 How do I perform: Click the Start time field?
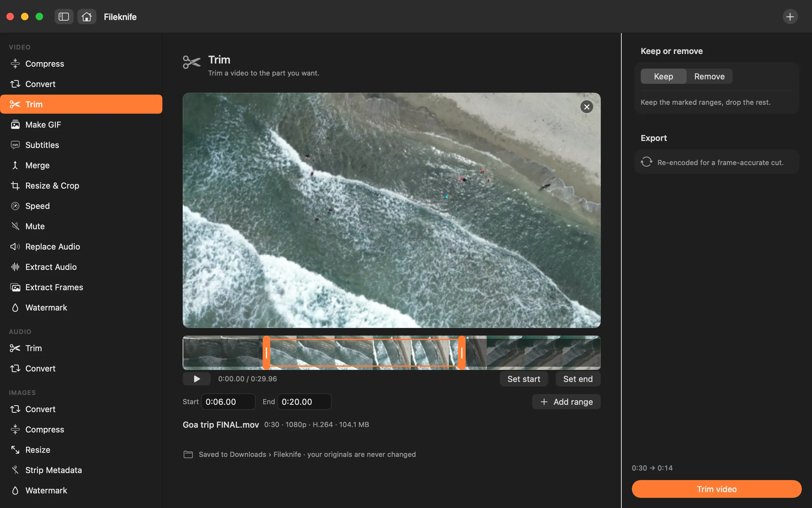tap(228, 402)
